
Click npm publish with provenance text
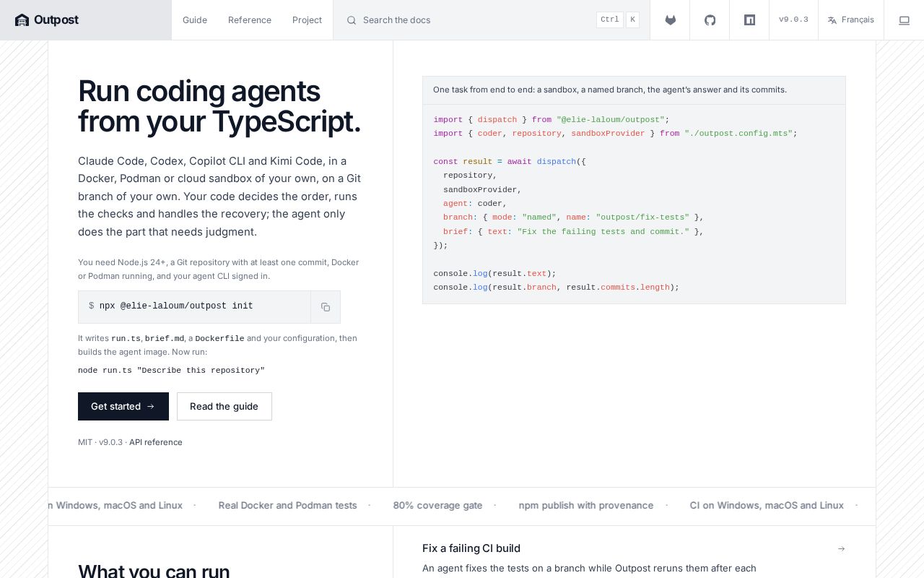[586, 506]
